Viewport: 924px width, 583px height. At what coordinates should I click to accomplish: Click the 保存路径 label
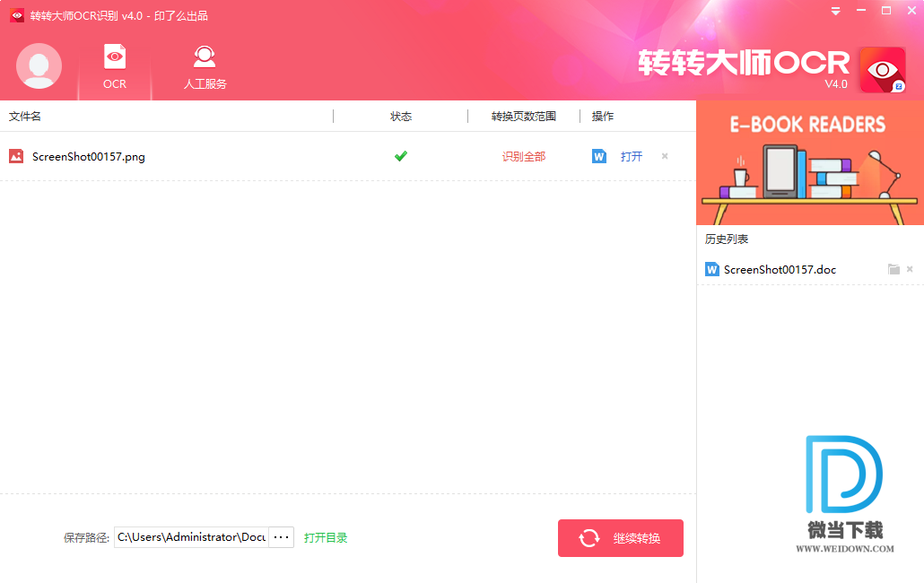(86, 537)
